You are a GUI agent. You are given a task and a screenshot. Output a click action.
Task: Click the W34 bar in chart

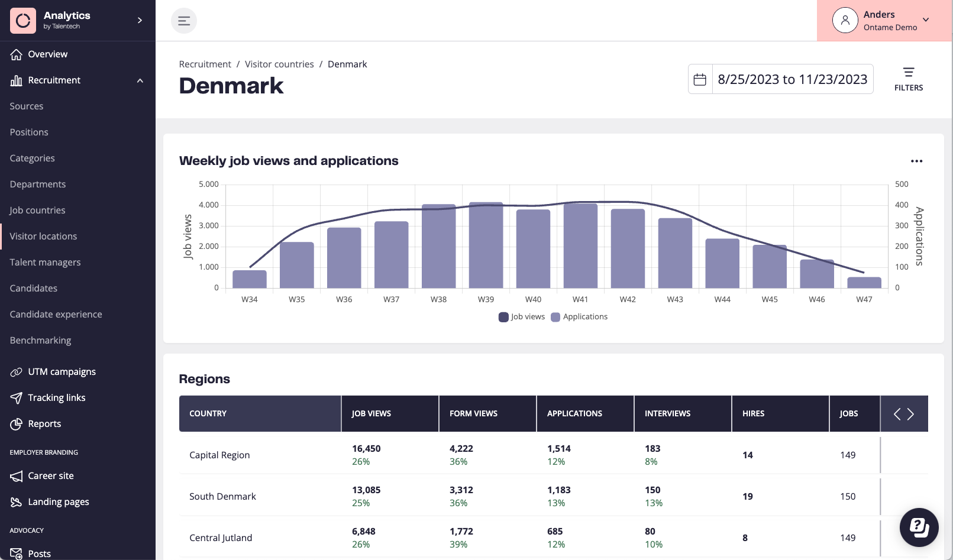click(x=250, y=279)
